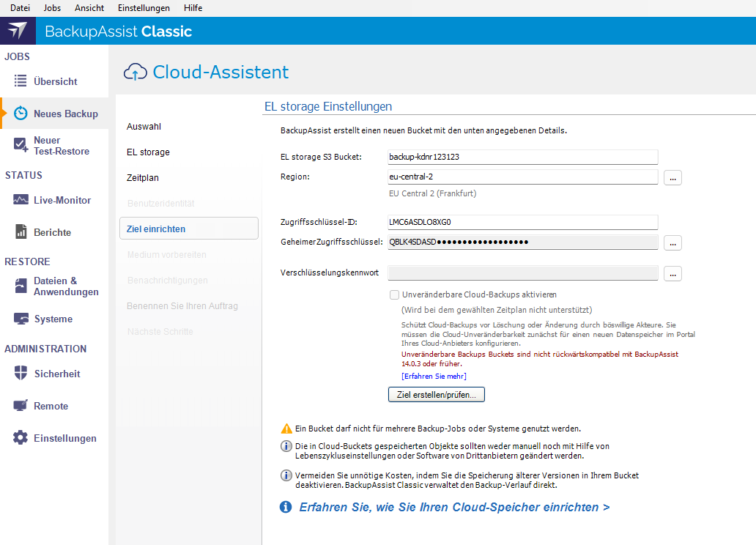Viewport: 756px width, 545px height.
Task: Select the Zeitplan wizard step
Action: click(143, 178)
